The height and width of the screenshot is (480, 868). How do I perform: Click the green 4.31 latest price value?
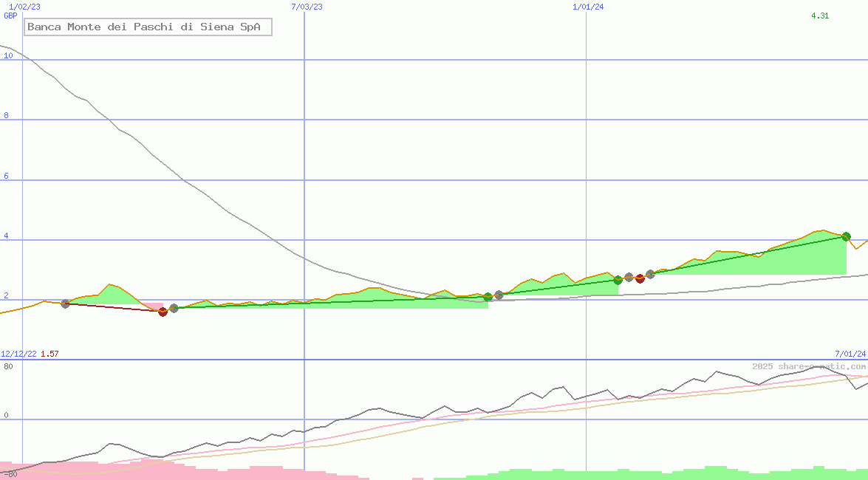tap(820, 16)
